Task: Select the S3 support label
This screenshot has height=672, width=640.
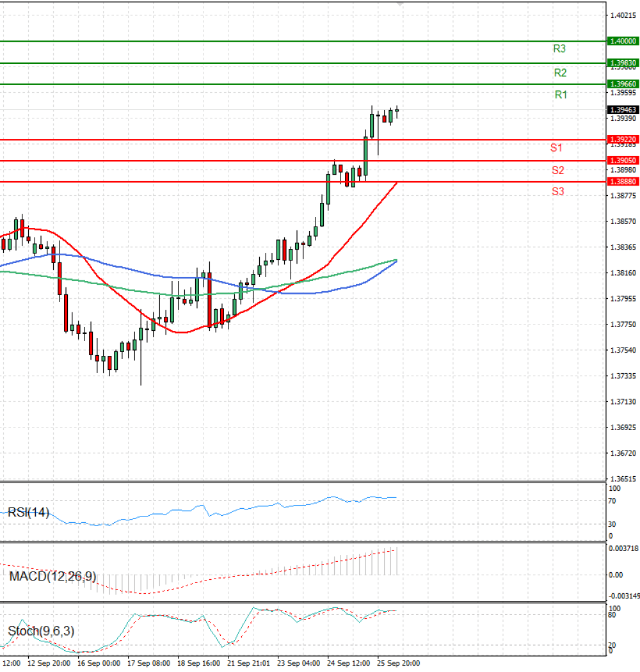Action: 557,191
